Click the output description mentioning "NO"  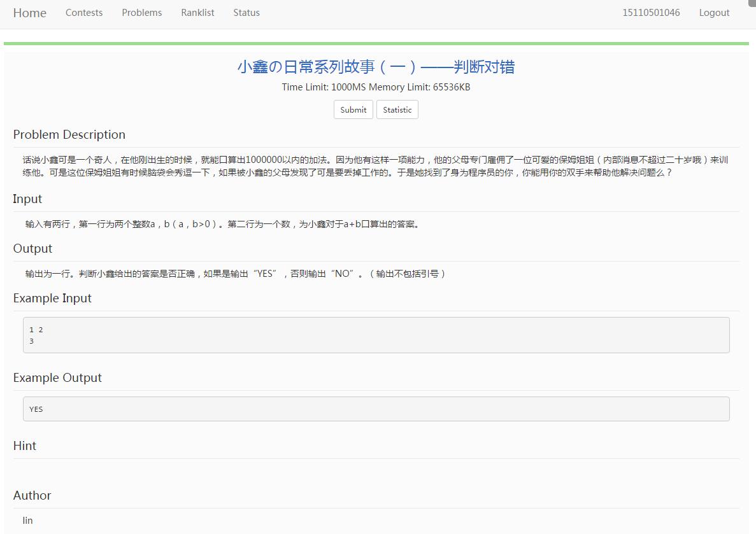pos(235,274)
